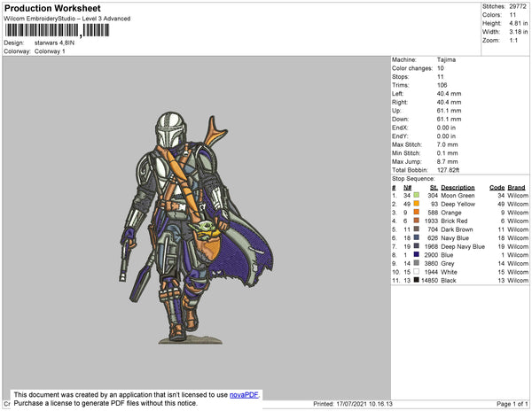Open the novaPDF link
Image resolution: width=532 pixels, height=411 pixels.
pyautogui.click(x=245, y=394)
